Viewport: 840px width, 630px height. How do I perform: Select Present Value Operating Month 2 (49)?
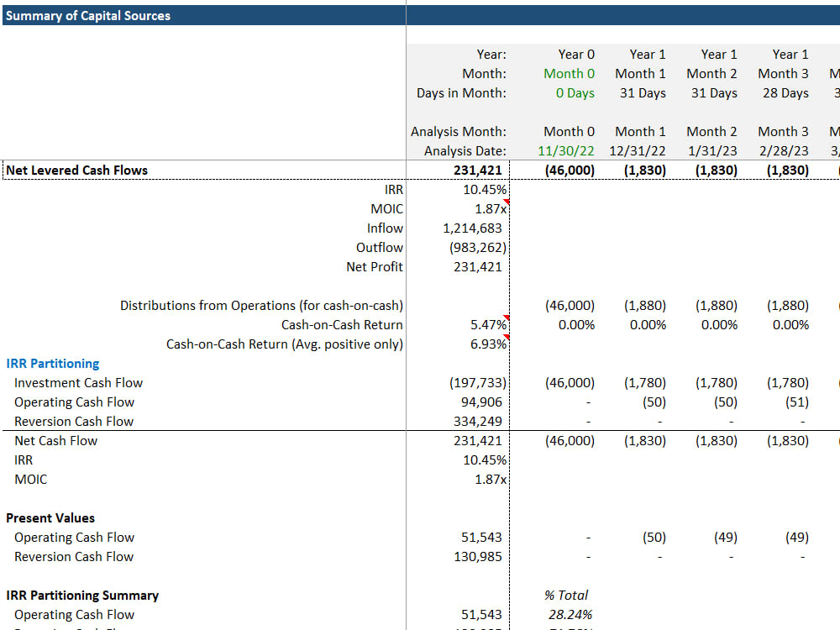point(726,538)
